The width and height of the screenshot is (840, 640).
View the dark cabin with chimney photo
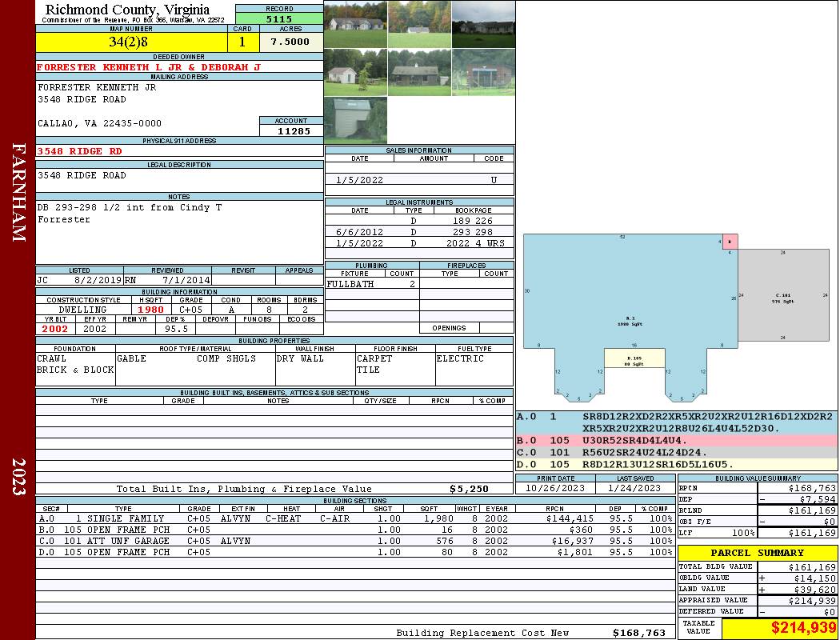419,73
